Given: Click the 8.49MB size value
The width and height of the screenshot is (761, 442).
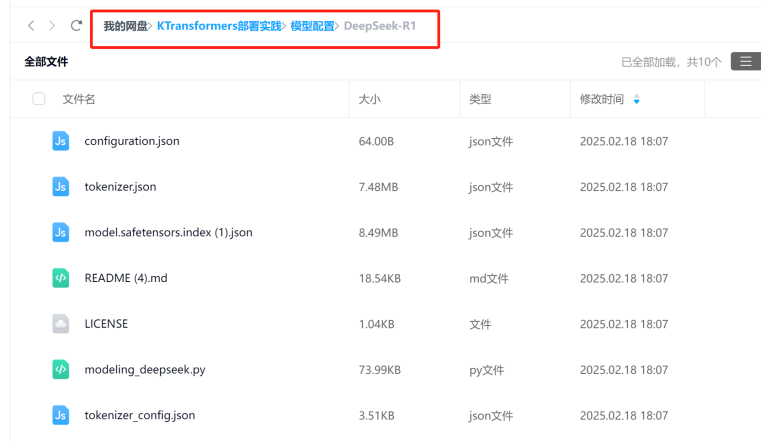Looking at the screenshot, I should (379, 232).
